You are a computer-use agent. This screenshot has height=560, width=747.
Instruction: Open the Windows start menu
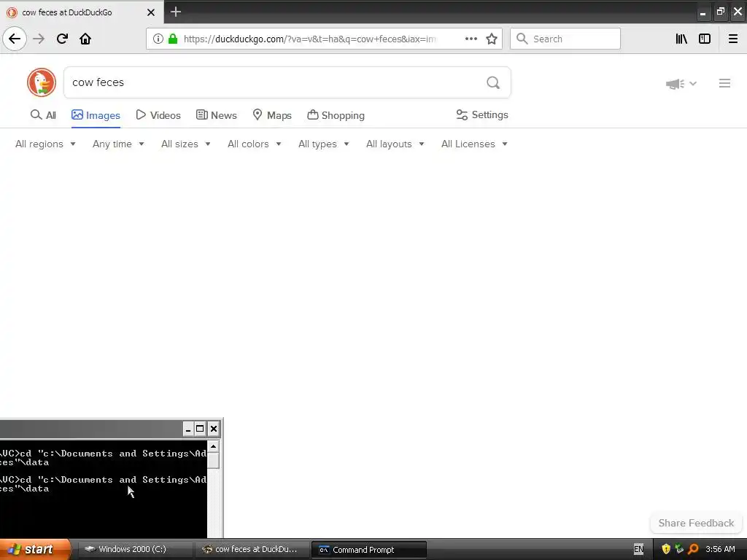(35, 549)
